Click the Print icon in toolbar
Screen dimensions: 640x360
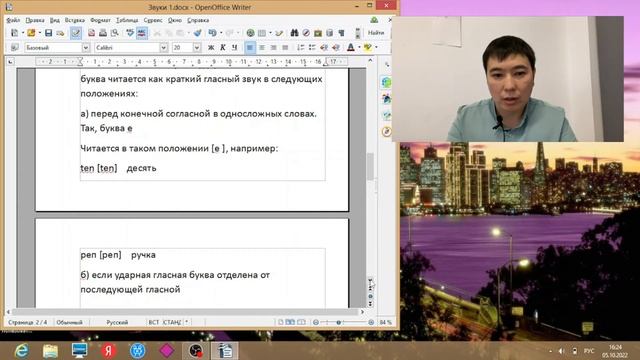click(103, 33)
